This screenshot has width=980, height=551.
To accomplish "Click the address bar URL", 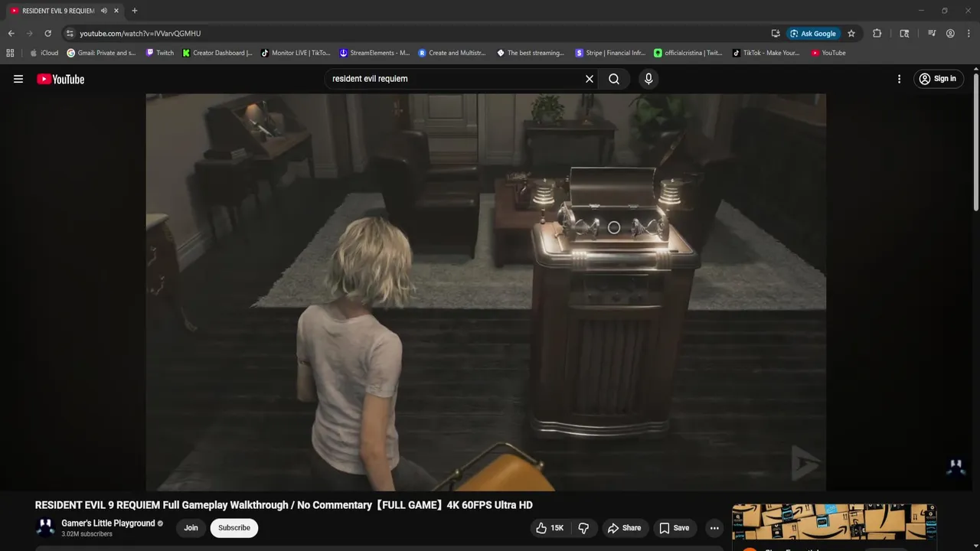I will coord(140,34).
